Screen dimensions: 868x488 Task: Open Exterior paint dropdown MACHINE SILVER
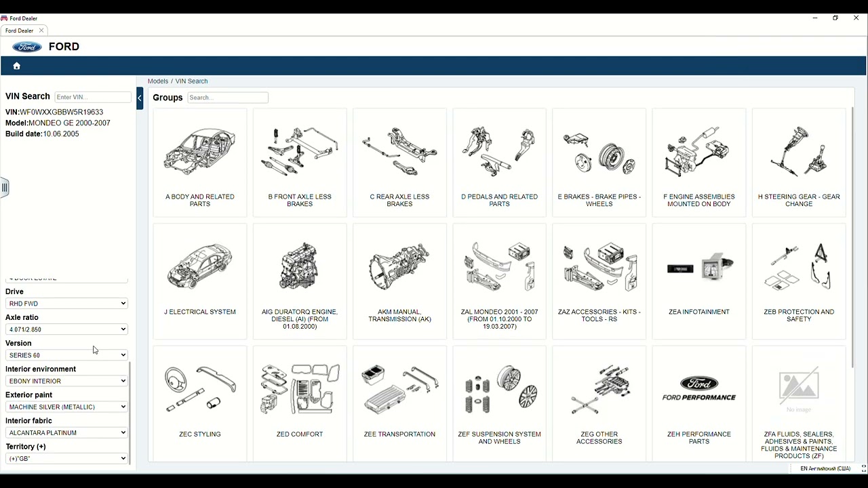tap(66, 407)
